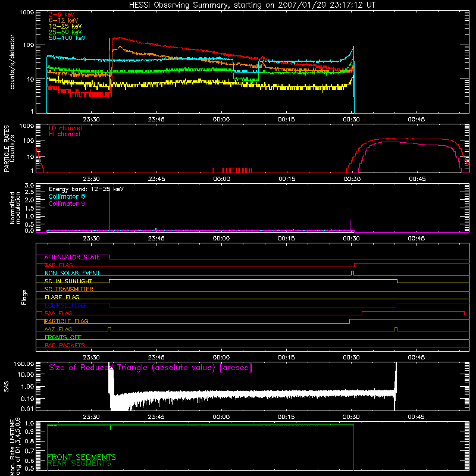Select the cyan 50-100 keV legend label
The height and width of the screenshot is (476, 476).
pos(67,38)
